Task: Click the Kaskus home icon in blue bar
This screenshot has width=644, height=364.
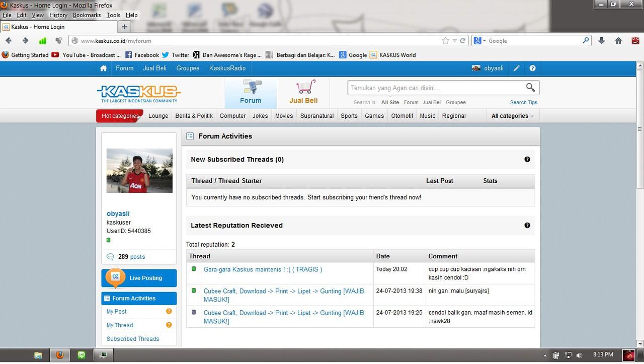Action: click(x=103, y=68)
